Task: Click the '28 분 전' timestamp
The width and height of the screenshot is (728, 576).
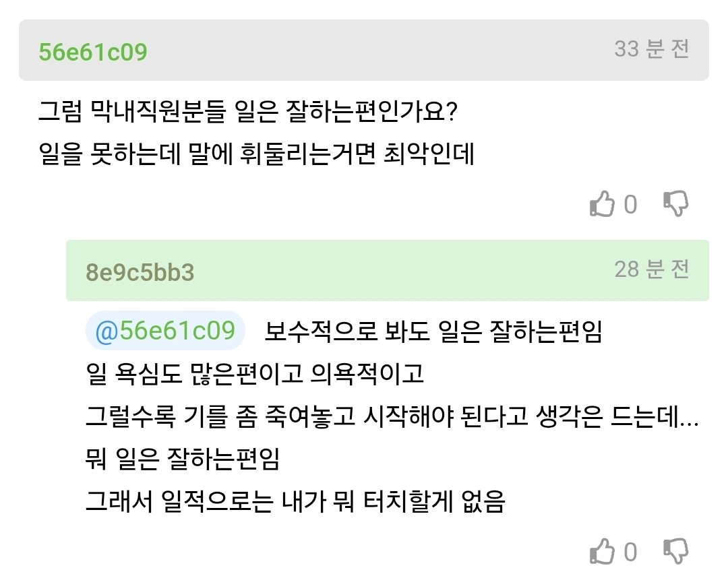Action: click(x=651, y=269)
